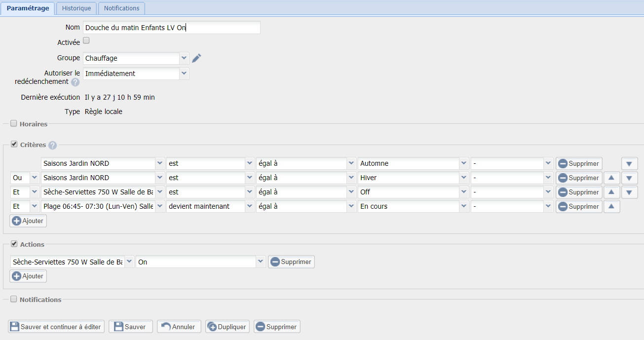This screenshot has width=644, height=340.
Task: Remove the Off criterion row
Action: 579,192
